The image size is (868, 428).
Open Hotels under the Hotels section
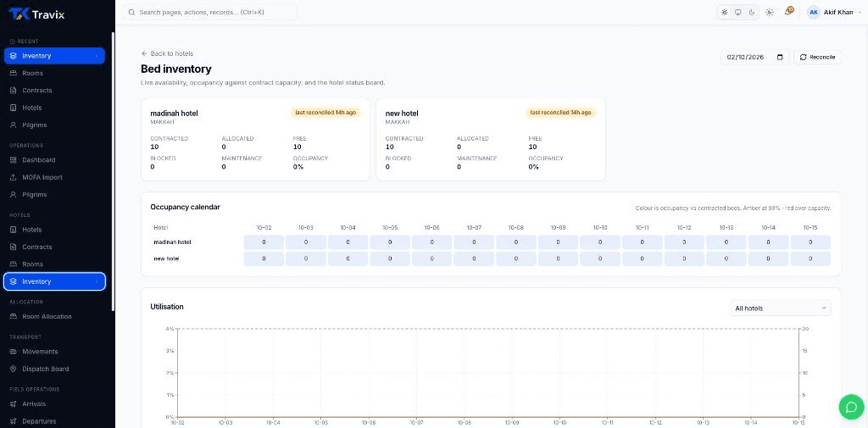pyautogui.click(x=54, y=230)
